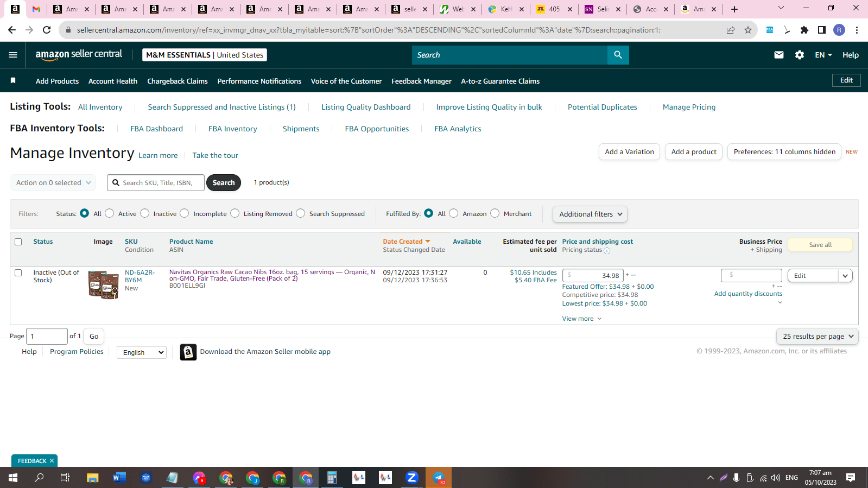Open the Edit button dropdown arrow
The height and width of the screenshot is (488, 868).
tap(845, 276)
